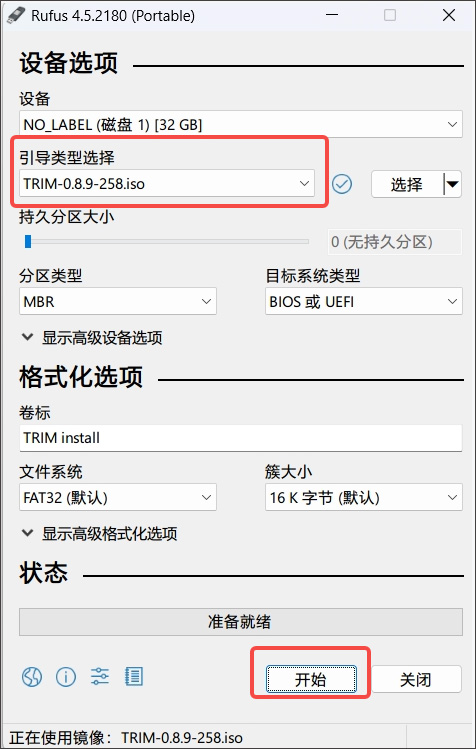Show the log notebook icon
Viewport: 476px width, 749px height.
134,676
